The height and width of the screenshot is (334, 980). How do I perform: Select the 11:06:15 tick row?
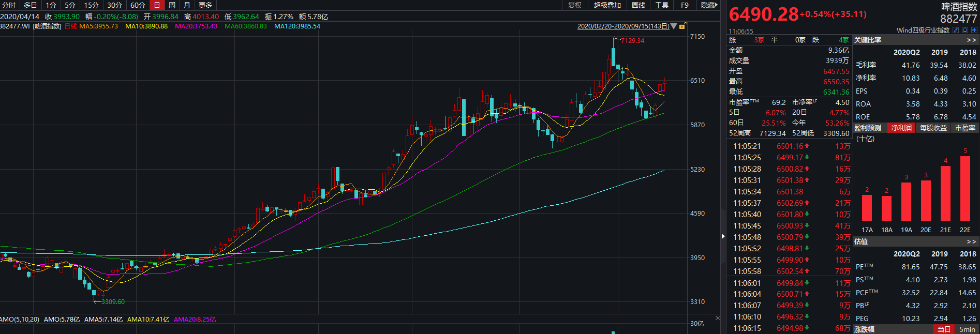pos(791,328)
